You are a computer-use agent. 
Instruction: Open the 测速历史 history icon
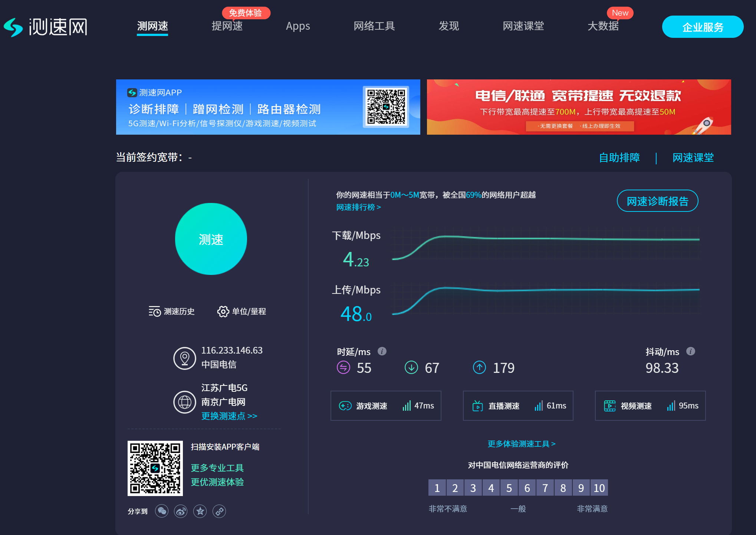(x=155, y=311)
